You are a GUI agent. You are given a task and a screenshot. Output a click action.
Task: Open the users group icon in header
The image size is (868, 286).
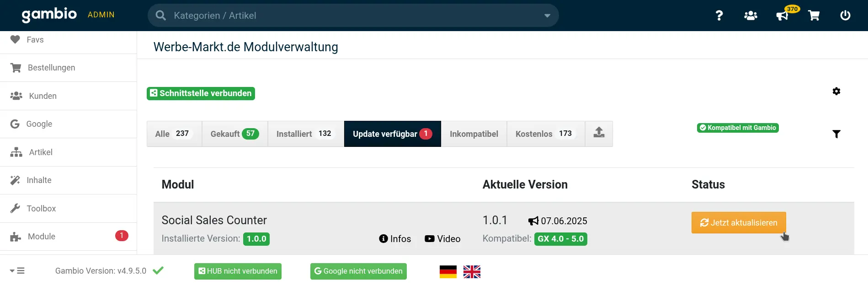pos(751,16)
